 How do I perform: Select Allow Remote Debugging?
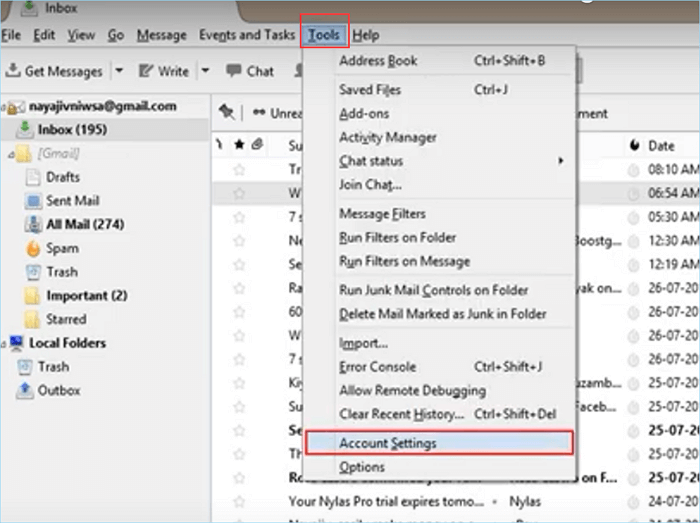click(439, 390)
